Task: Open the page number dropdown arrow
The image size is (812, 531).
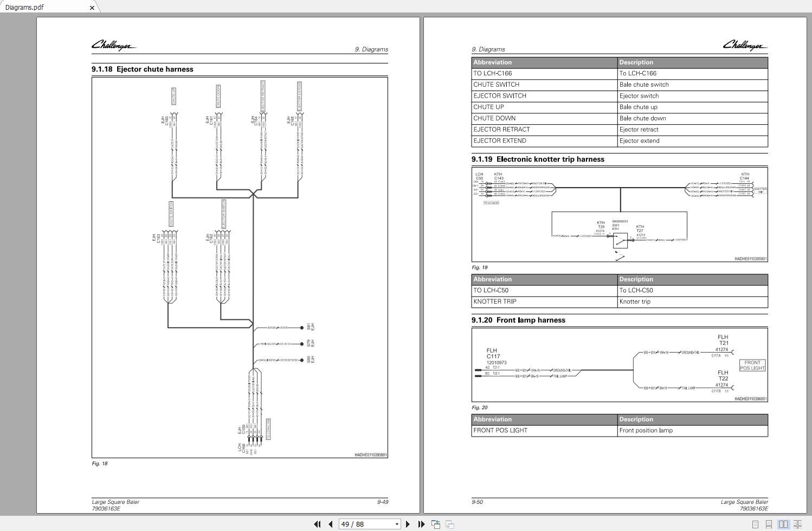Action: 397,524
